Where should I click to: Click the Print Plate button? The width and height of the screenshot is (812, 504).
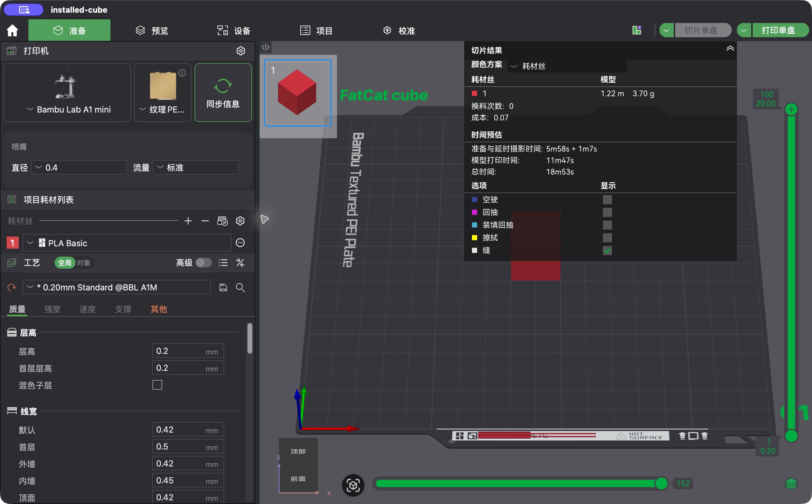click(780, 30)
